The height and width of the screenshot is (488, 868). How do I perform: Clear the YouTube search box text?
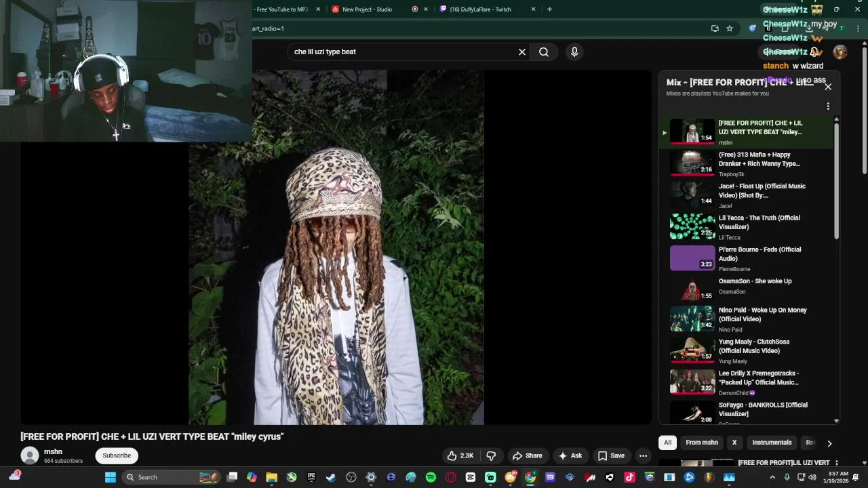(x=522, y=52)
